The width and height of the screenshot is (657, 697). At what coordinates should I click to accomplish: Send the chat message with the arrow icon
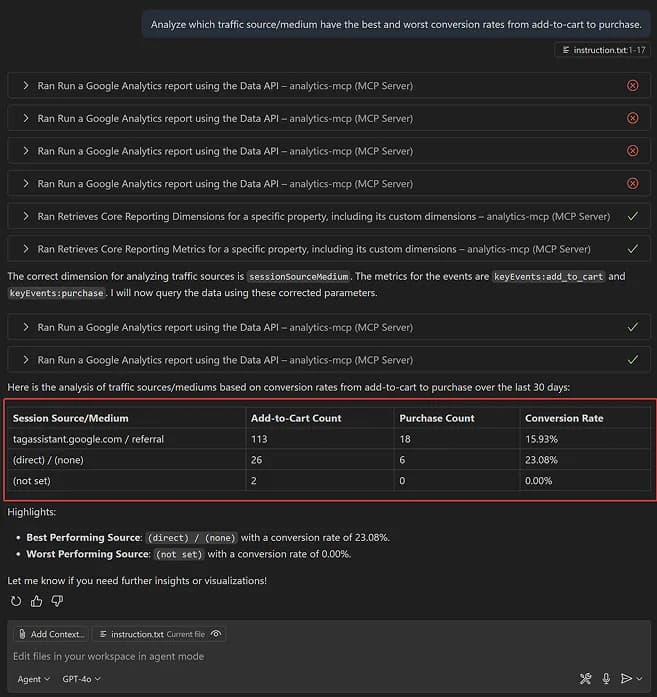coord(626,678)
